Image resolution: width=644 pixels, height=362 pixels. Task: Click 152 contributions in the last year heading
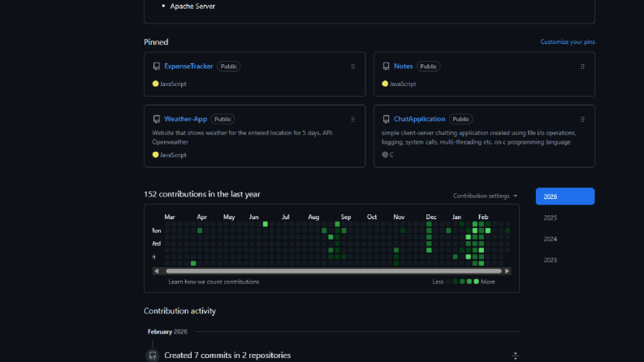coord(202,194)
